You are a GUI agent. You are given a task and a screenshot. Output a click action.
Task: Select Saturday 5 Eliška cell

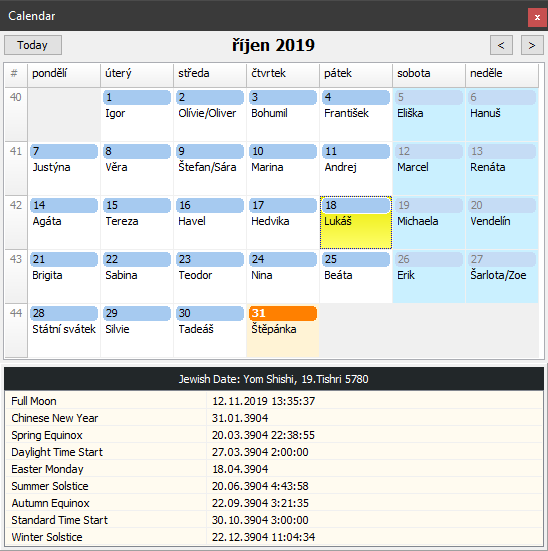pos(429,115)
